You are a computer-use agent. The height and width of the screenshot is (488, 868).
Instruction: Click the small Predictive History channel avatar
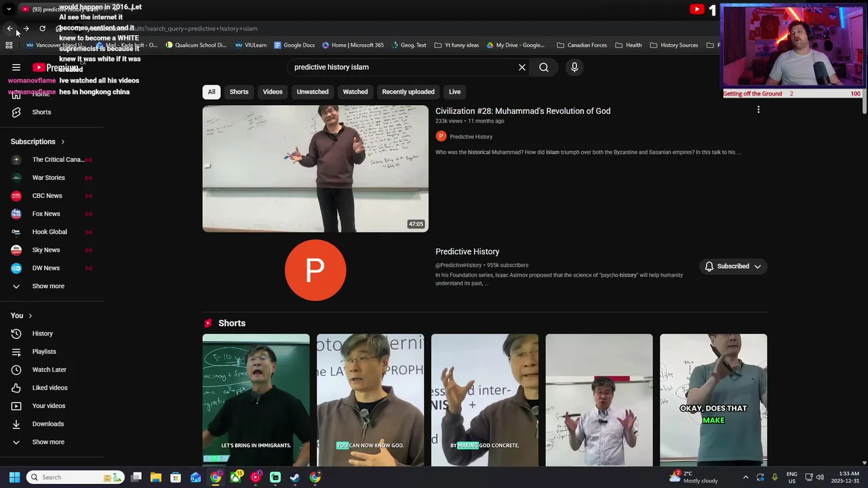pos(441,136)
